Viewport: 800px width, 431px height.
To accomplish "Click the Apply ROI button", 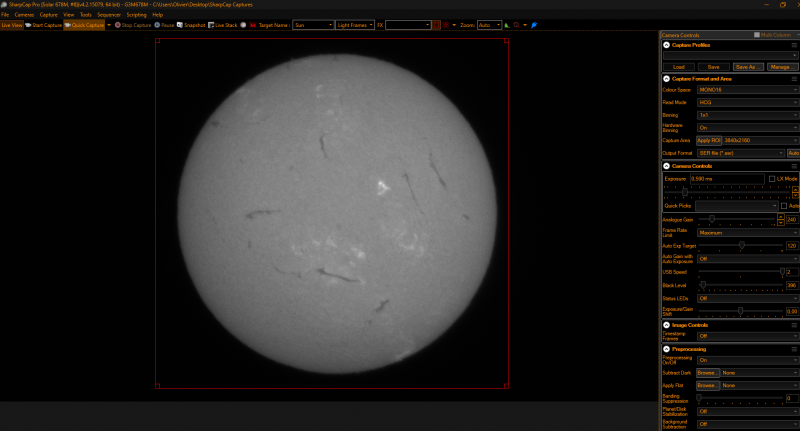I will pos(709,140).
